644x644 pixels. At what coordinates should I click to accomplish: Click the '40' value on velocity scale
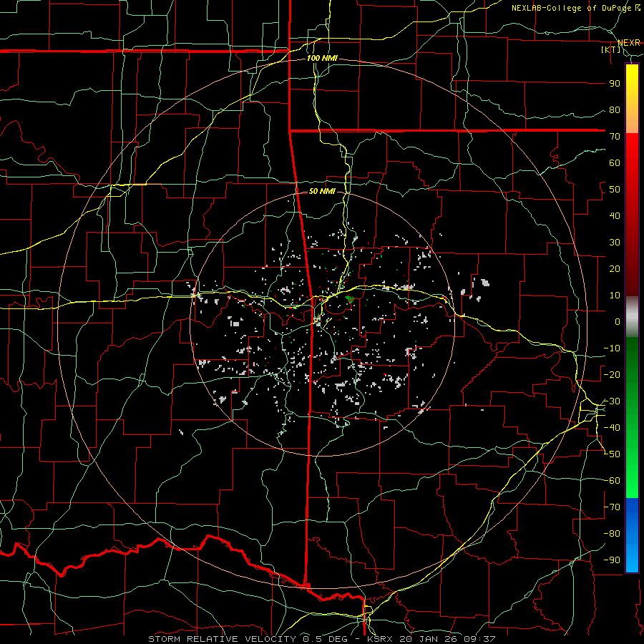pyautogui.click(x=615, y=216)
